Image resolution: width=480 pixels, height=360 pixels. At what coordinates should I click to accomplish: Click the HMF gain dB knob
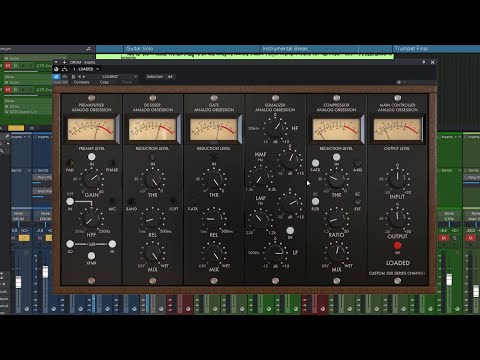289,159
